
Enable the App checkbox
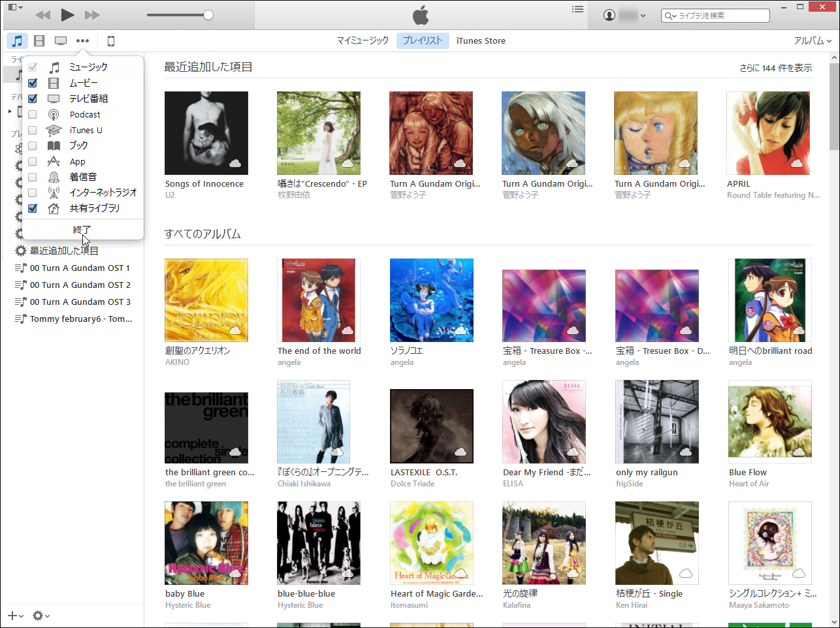33,161
